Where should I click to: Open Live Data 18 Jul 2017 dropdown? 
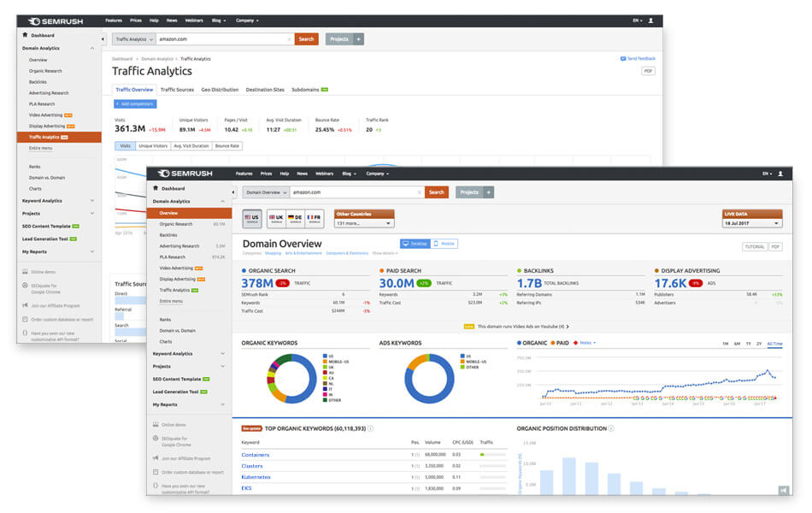tap(752, 223)
